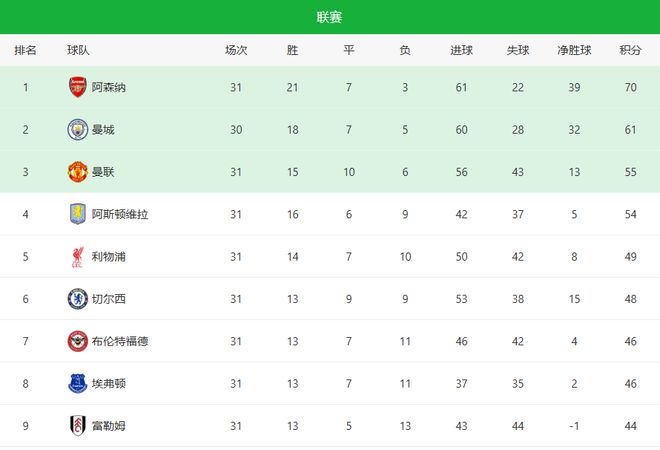Image resolution: width=660 pixels, height=450 pixels.
Task: Open the 阿斯顿维拉 team link
Action: point(120,214)
